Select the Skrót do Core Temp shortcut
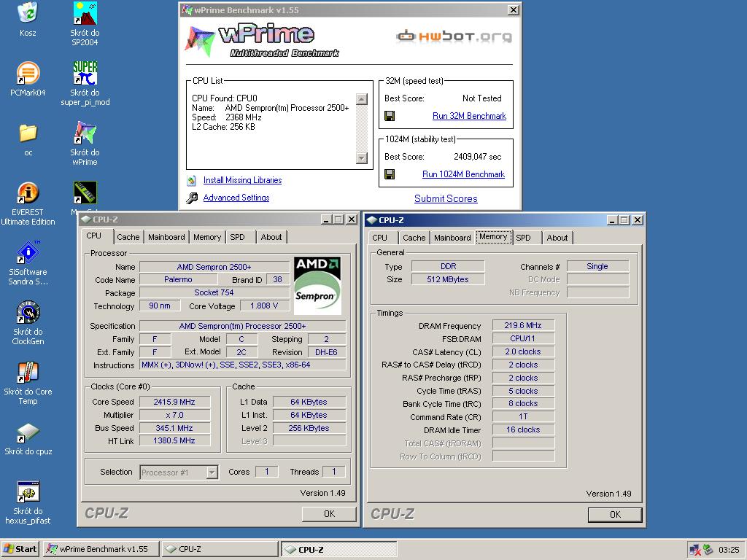This screenshot has width=747, height=560. click(28, 373)
